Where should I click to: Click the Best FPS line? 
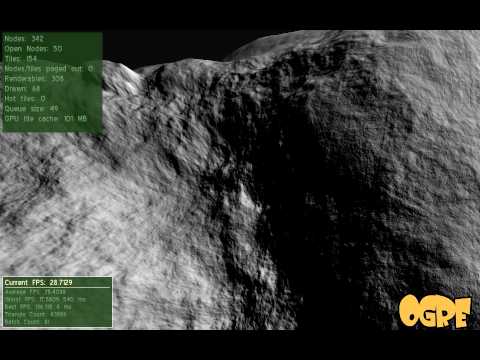click(x=38, y=307)
